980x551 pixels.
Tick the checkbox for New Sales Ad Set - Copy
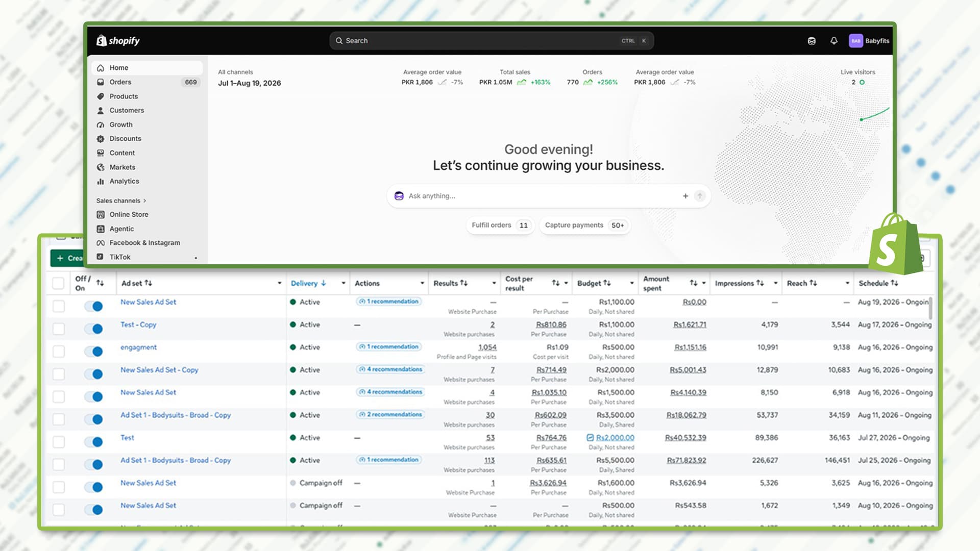59,374
